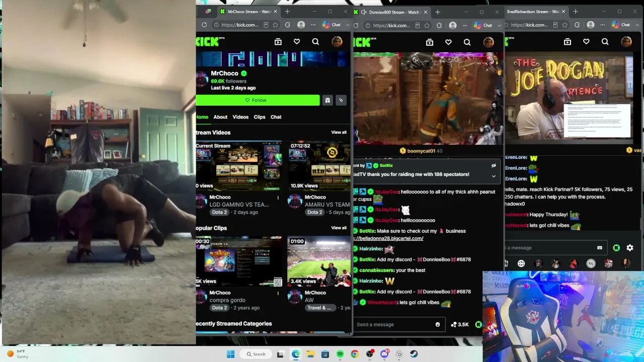This screenshot has width=644, height=362.
Task: Follow the MrChoco channel
Action: [258, 100]
